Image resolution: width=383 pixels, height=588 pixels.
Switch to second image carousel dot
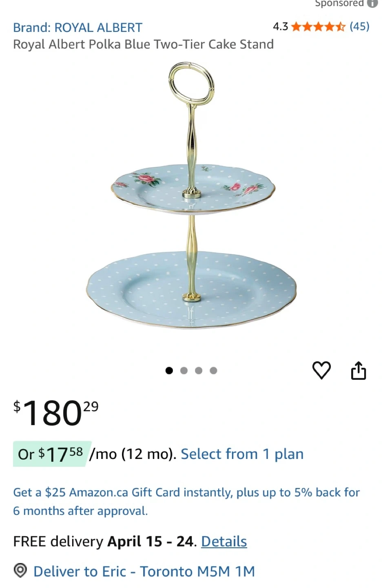point(184,370)
